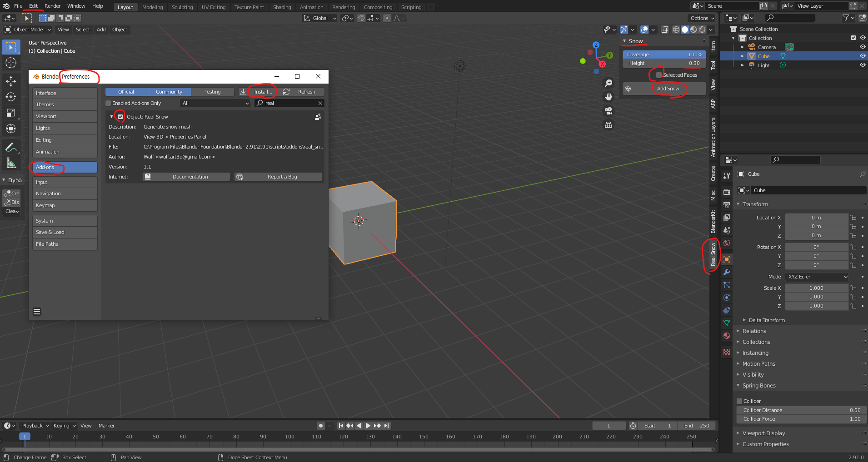The height and width of the screenshot is (462, 868).
Task: Collapse the Snow panel
Action: 625,41
